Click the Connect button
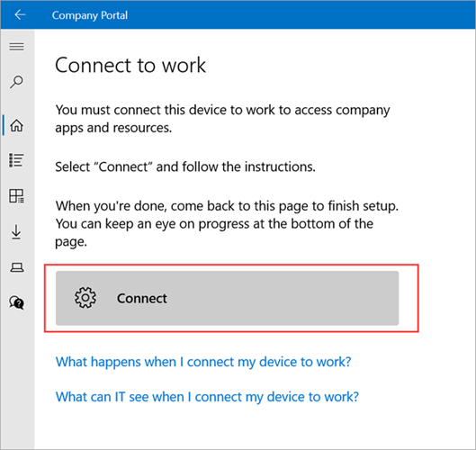Screen dimensions: 476x450 [227, 298]
